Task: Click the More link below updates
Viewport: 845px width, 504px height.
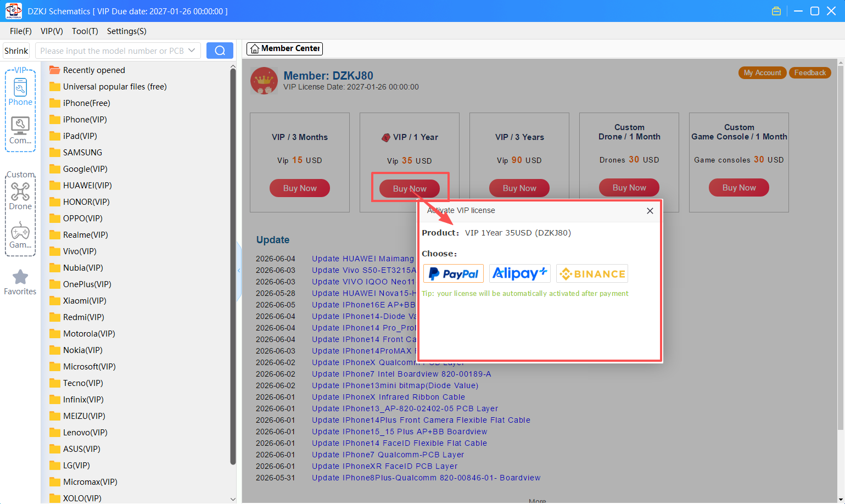Action: (x=537, y=501)
